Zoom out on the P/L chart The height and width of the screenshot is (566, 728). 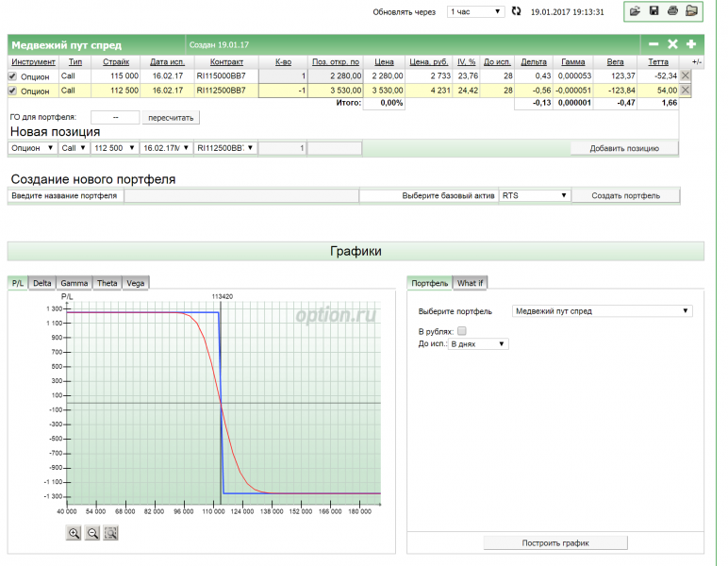click(x=92, y=533)
